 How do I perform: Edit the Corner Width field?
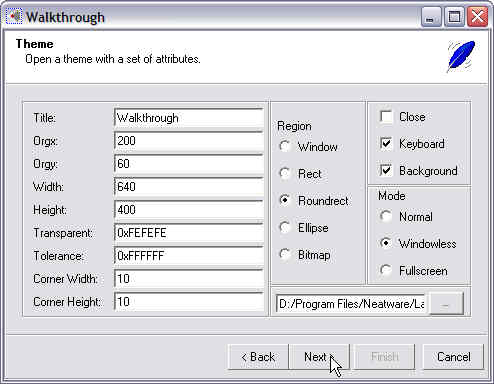point(189,279)
